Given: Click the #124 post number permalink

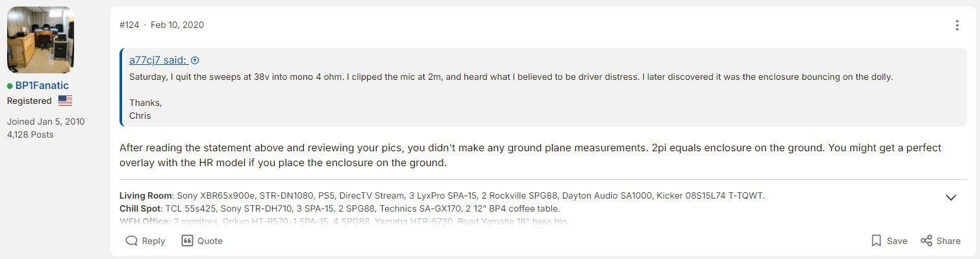Looking at the screenshot, I should (129, 25).
